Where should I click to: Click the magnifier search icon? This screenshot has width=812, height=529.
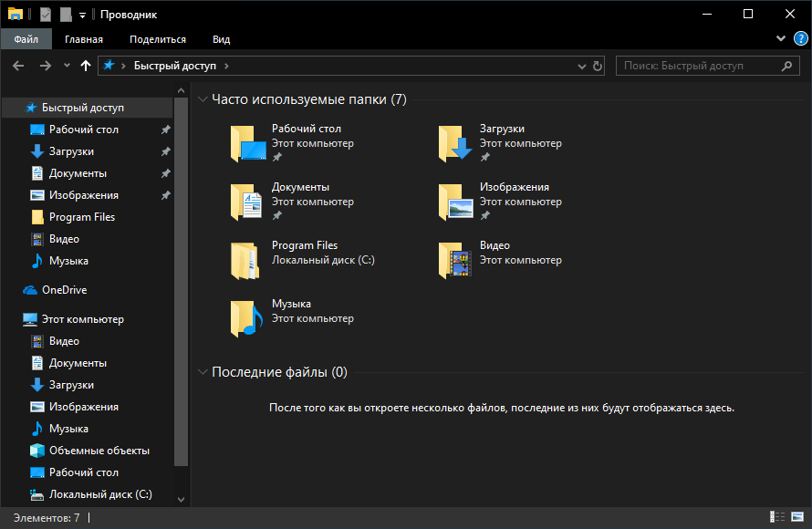[x=786, y=66]
